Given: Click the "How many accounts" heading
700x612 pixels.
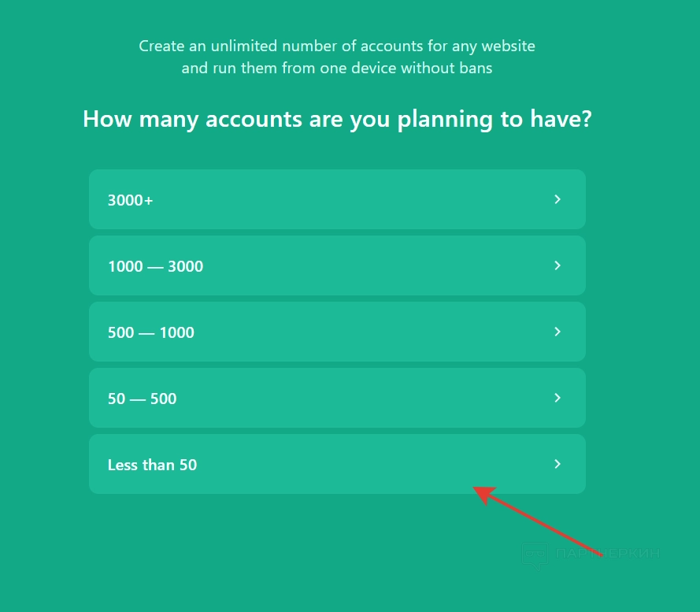Looking at the screenshot, I should [x=337, y=120].
